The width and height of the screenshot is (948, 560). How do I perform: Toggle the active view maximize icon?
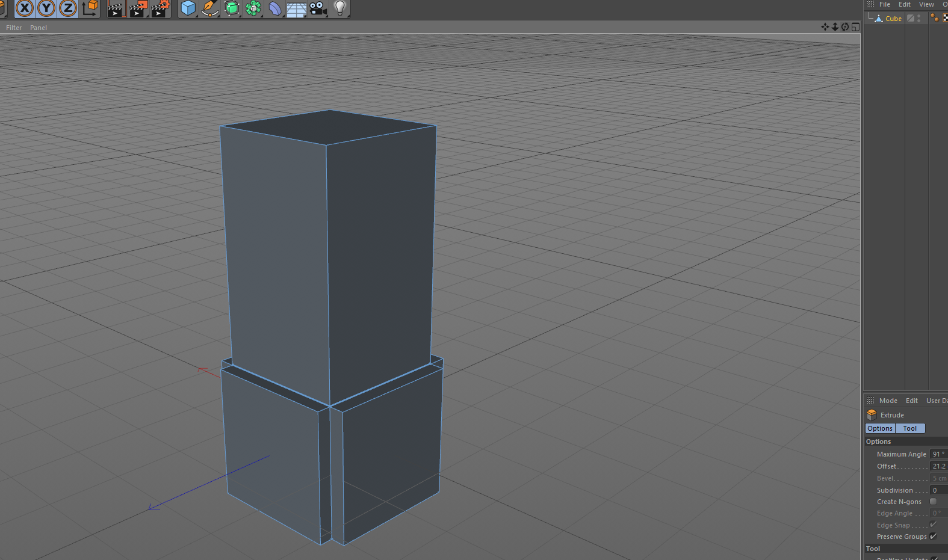pos(855,27)
